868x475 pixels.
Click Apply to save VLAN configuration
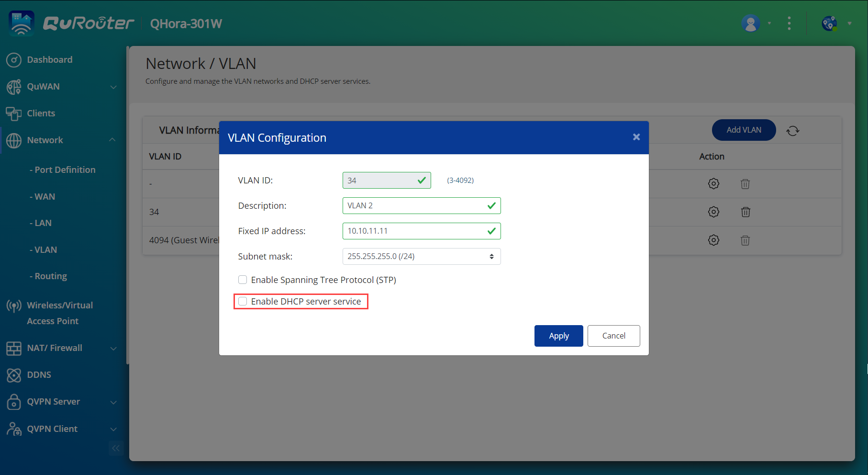(558, 336)
